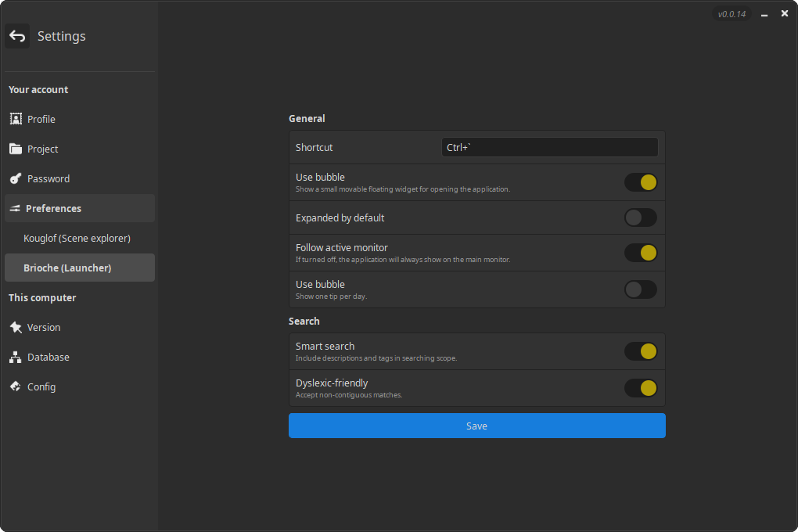Enable the Show one tip per day toggle
The image size is (798, 532).
point(640,289)
